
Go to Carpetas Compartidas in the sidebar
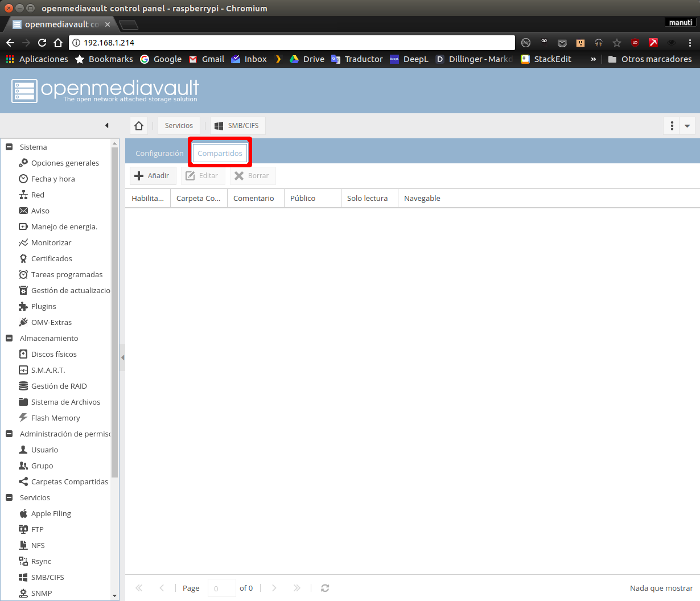point(69,481)
